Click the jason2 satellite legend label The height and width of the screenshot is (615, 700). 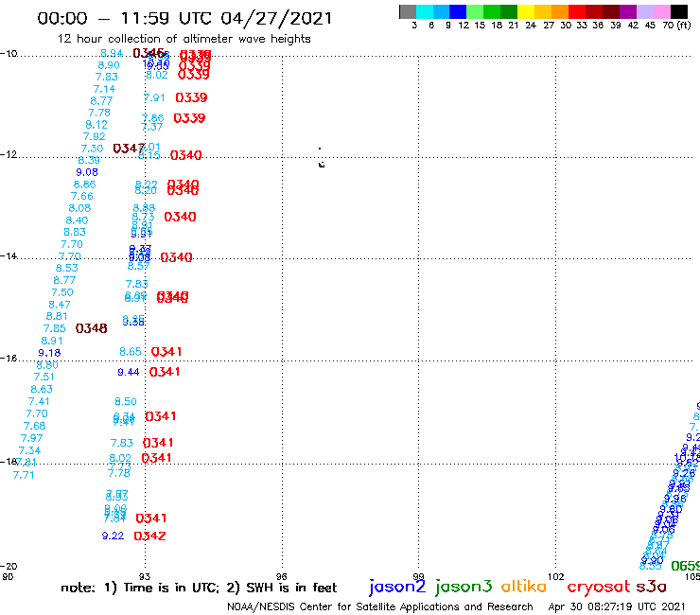397,587
